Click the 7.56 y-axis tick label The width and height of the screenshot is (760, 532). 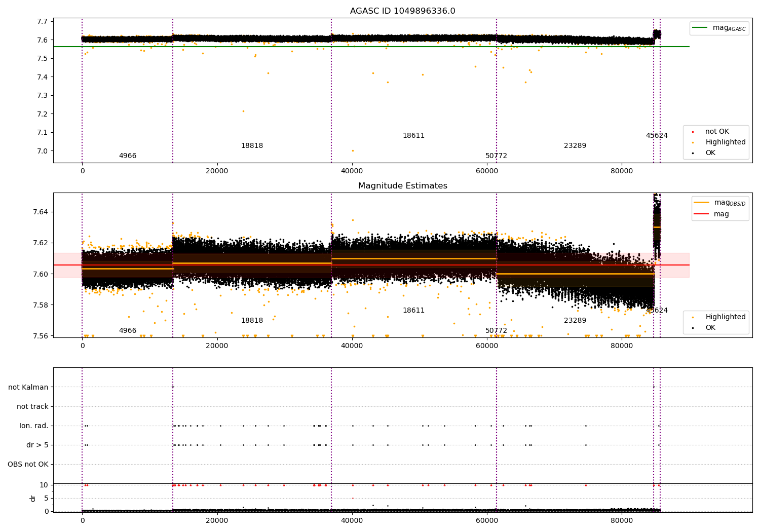41,336
